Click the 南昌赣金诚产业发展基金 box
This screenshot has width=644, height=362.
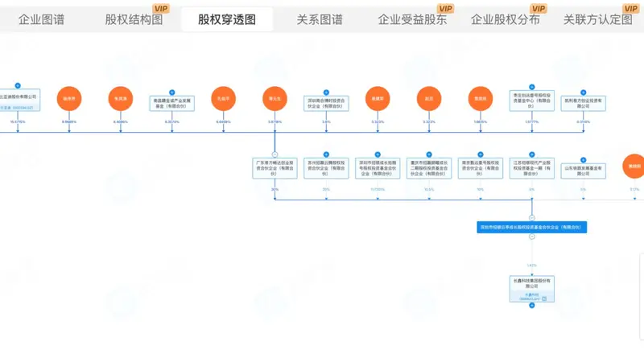pyautogui.click(x=172, y=104)
